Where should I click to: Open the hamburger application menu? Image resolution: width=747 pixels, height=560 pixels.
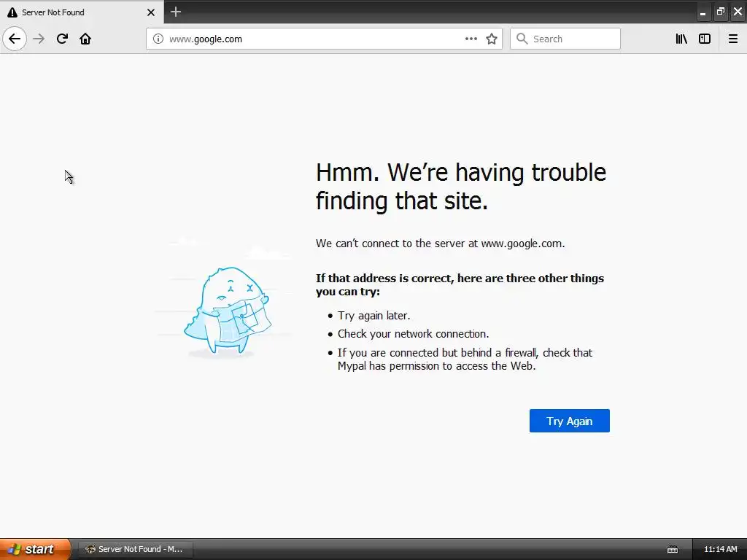tap(733, 39)
